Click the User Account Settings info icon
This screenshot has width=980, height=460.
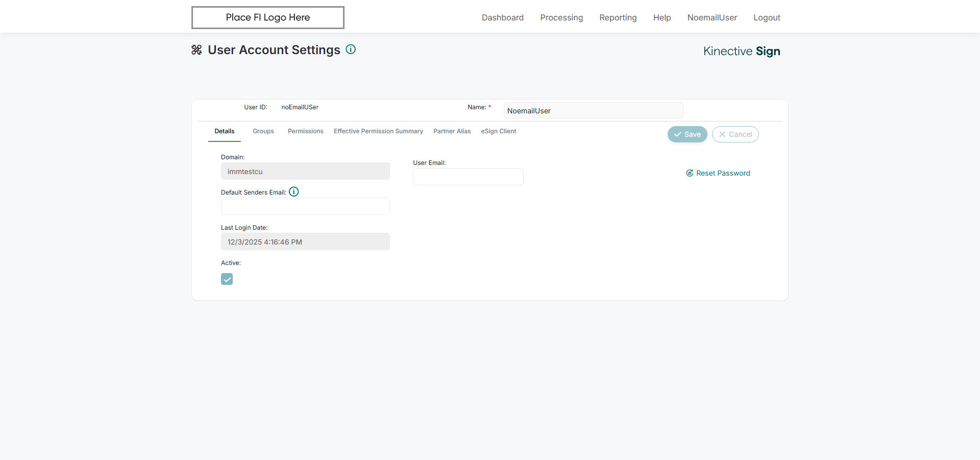[351, 50]
